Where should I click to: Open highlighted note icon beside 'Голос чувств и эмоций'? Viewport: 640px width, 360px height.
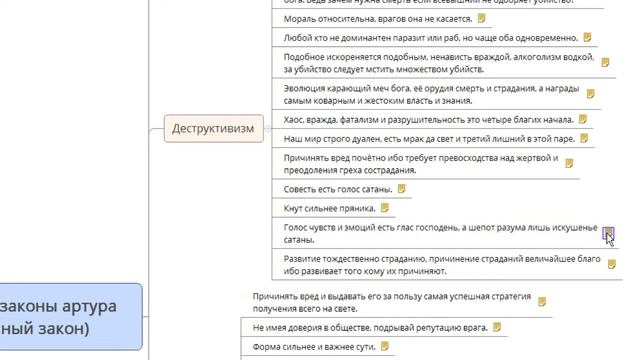point(608,233)
